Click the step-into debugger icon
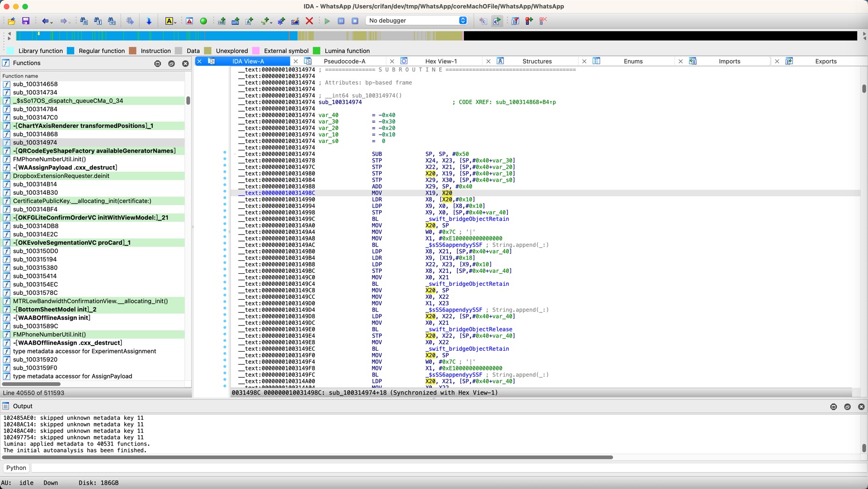The image size is (868, 489). coord(483,21)
